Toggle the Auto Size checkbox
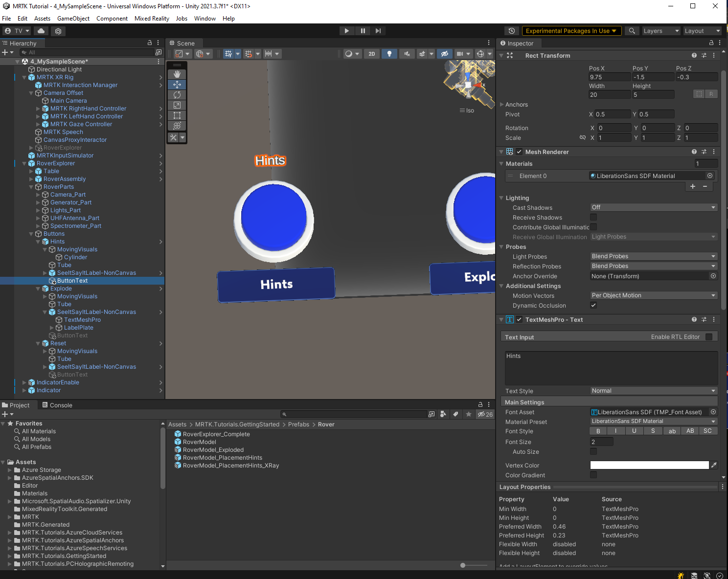The height and width of the screenshot is (579, 728). click(593, 452)
